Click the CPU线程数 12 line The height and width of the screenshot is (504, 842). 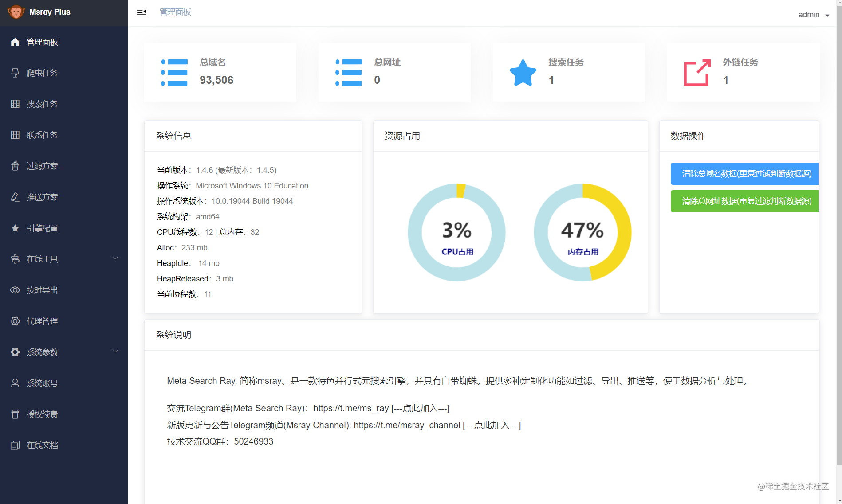tap(208, 232)
